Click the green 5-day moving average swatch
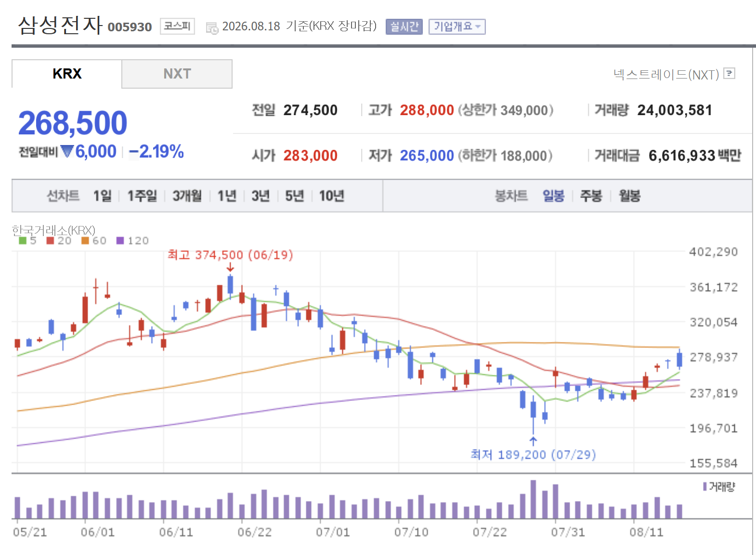This screenshot has width=756, height=555. [23, 240]
